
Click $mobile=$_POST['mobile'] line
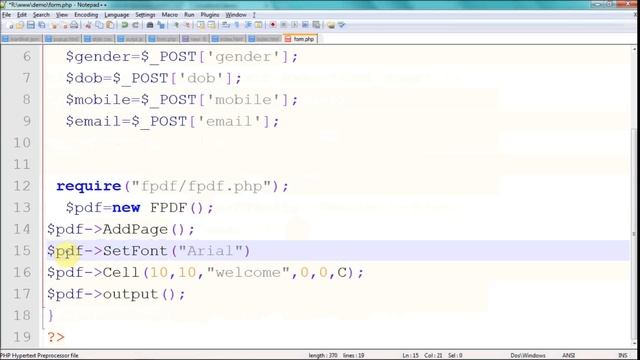(x=182, y=100)
